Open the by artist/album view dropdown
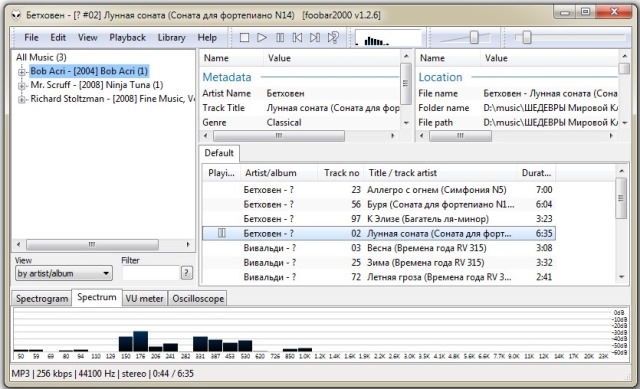The width and height of the screenshot is (640, 389). (64, 273)
